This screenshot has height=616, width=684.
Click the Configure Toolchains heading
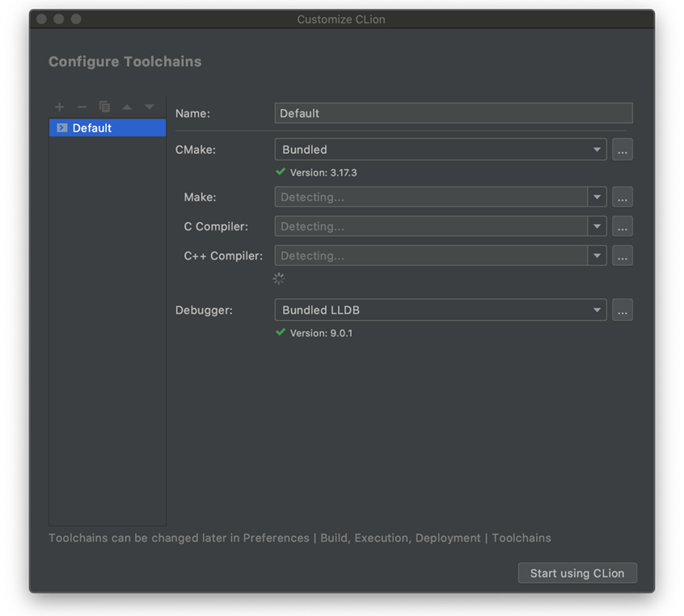click(125, 61)
